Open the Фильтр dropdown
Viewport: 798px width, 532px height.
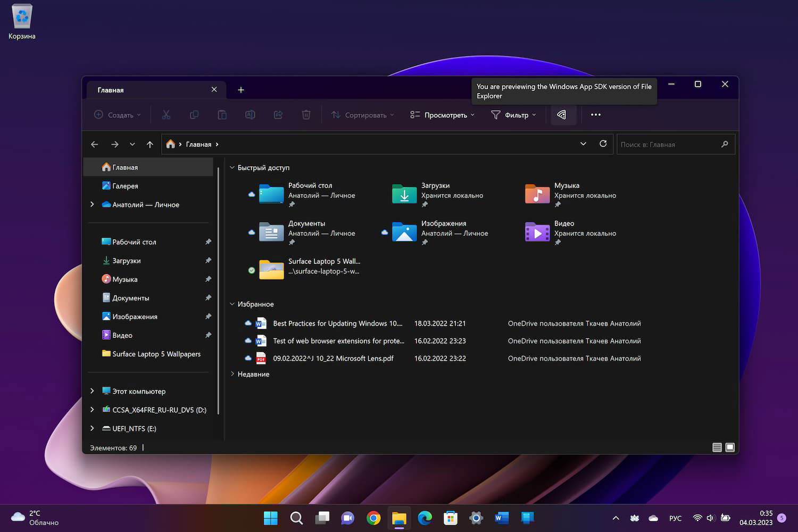coord(513,115)
